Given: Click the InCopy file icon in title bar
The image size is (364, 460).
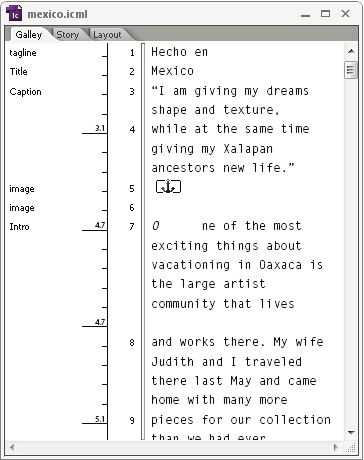Looking at the screenshot, I should 14,14.
